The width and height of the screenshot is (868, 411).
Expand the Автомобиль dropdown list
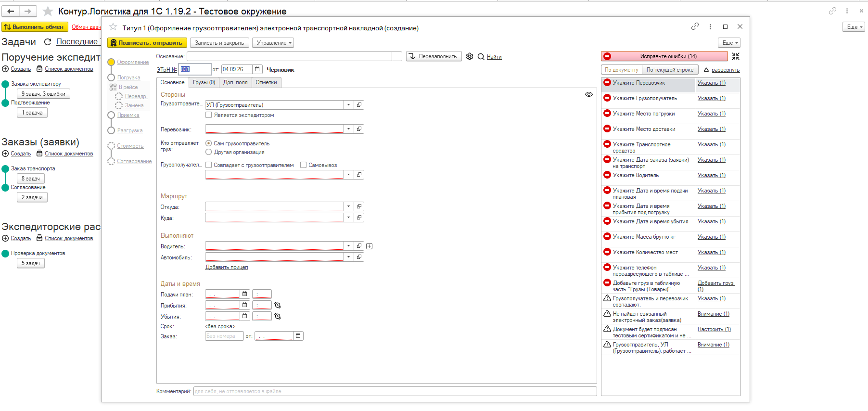pyautogui.click(x=348, y=257)
